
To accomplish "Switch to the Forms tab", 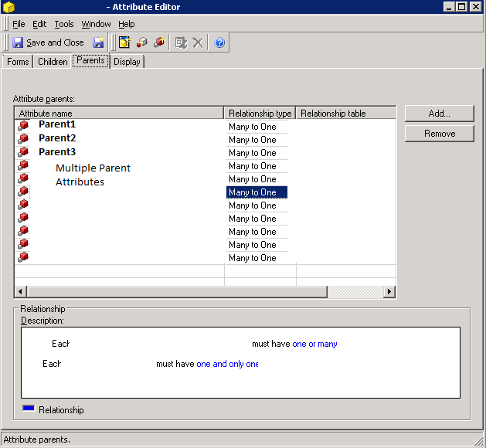I will click(18, 62).
